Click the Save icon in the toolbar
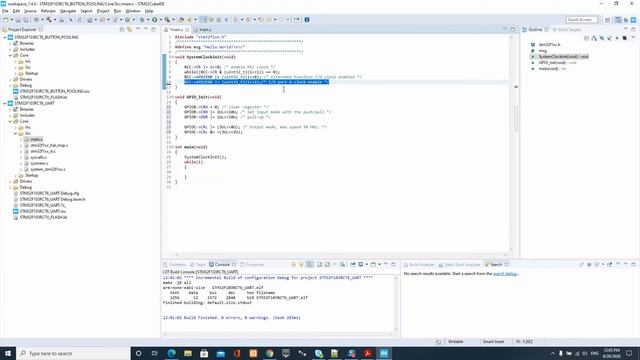Viewport: 640px width, 360px height. (x=18, y=20)
